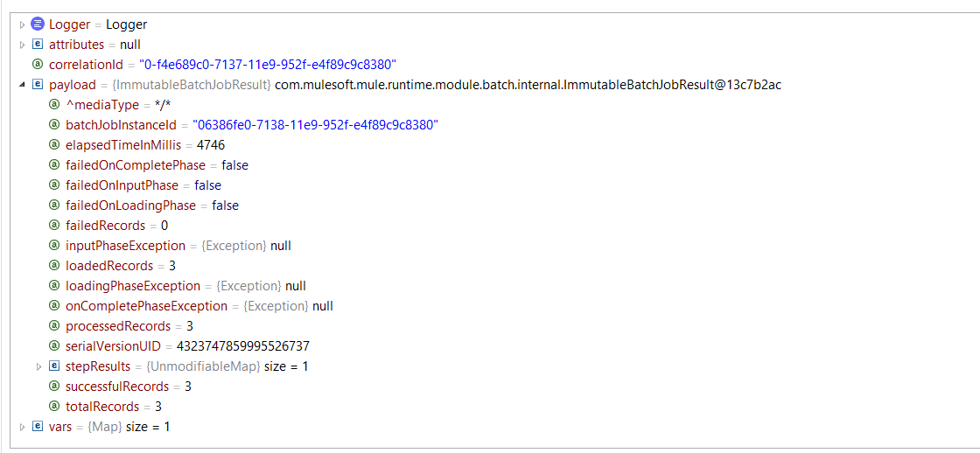The image size is (980, 453).
Task: Click the payload entry icon
Action: click(38, 85)
